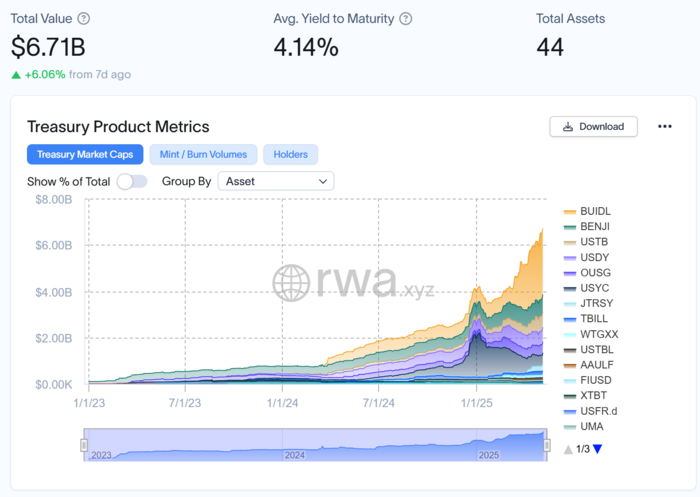Toggle Show % of Total switch
The height and width of the screenshot is (497, 700).
click(x=132, y=181)
